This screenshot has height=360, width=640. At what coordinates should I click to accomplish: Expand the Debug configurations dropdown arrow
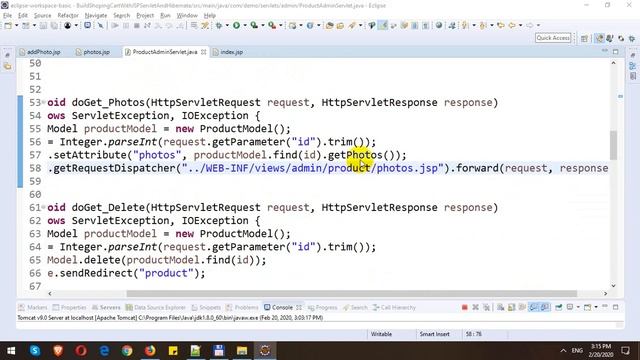click(x=227, y=25)
